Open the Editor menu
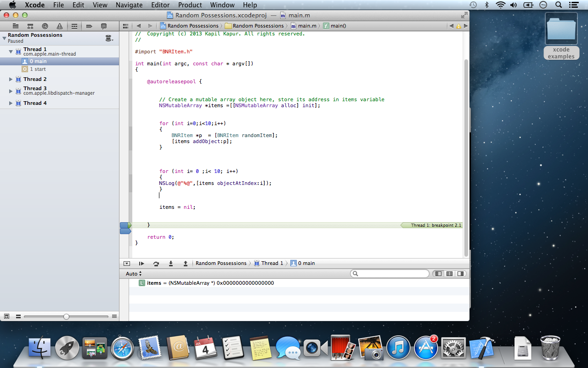The image size is (588, 368). [x=160, y=5]
